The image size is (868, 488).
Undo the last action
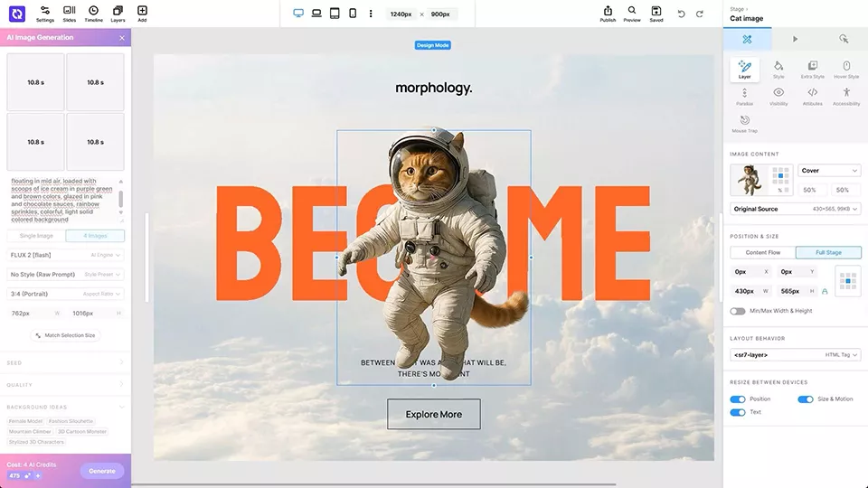pyautogui.click(x=681, y=14)
